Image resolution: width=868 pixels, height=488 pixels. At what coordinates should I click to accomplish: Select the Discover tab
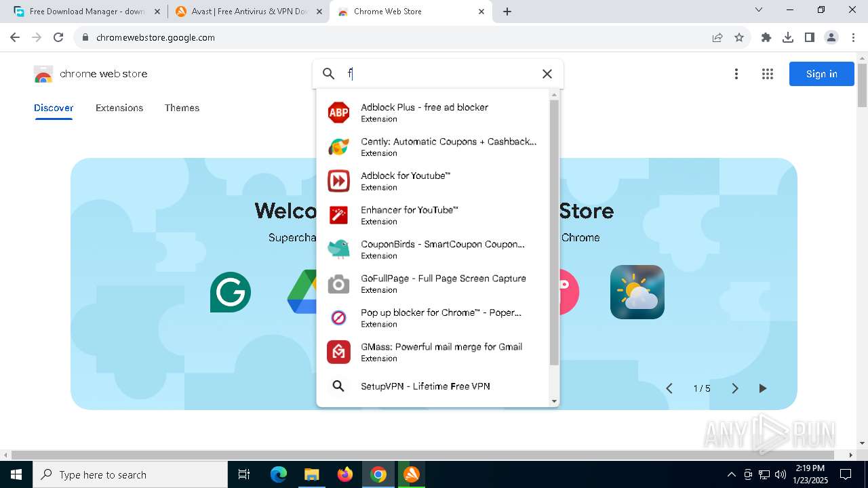coord(54,108)
